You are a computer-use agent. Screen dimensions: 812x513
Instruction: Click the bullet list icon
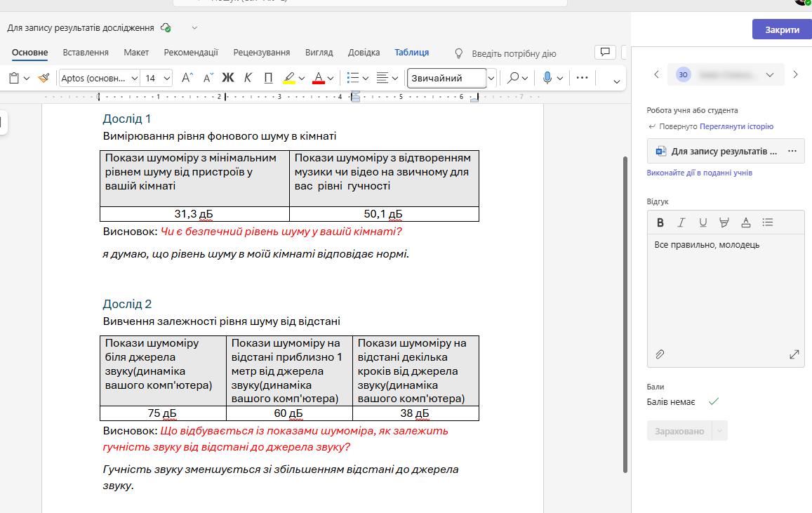353,78
